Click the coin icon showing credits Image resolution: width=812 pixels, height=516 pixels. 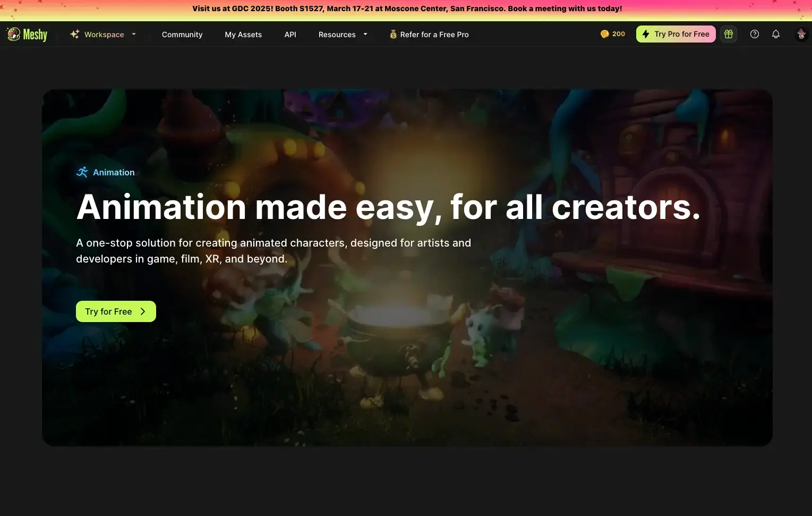tap(604, 33)
